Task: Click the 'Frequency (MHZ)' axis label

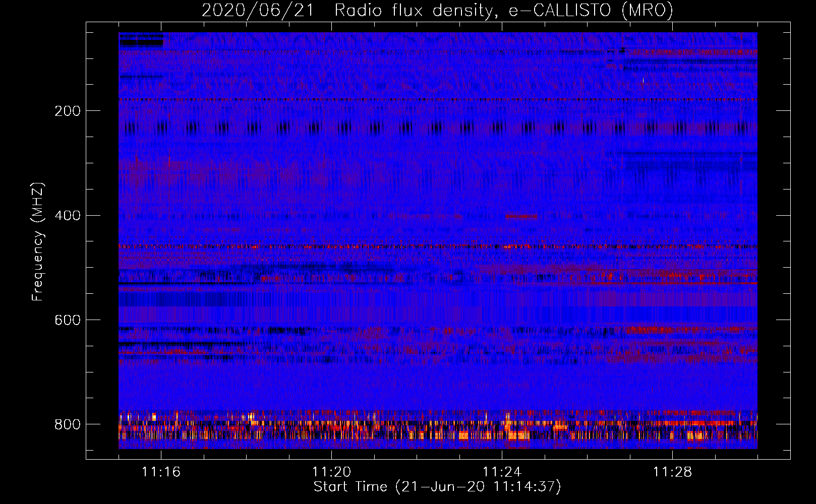Action: point(38,241)
